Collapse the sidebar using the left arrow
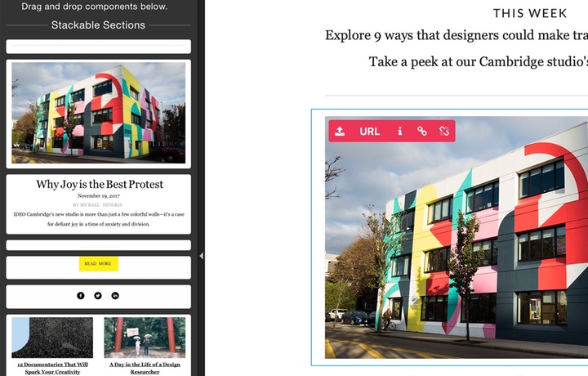 click(x=201, y=256)
